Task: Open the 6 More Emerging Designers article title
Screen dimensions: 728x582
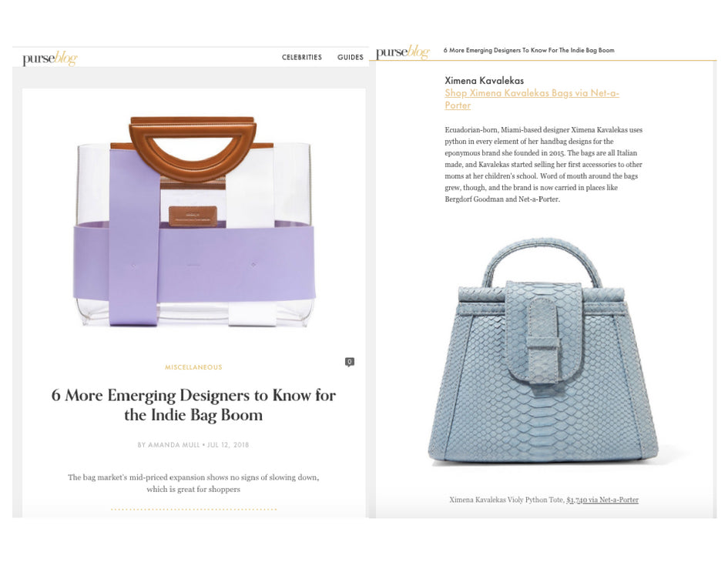Action: pyautogui.click(x=193, y=405)
